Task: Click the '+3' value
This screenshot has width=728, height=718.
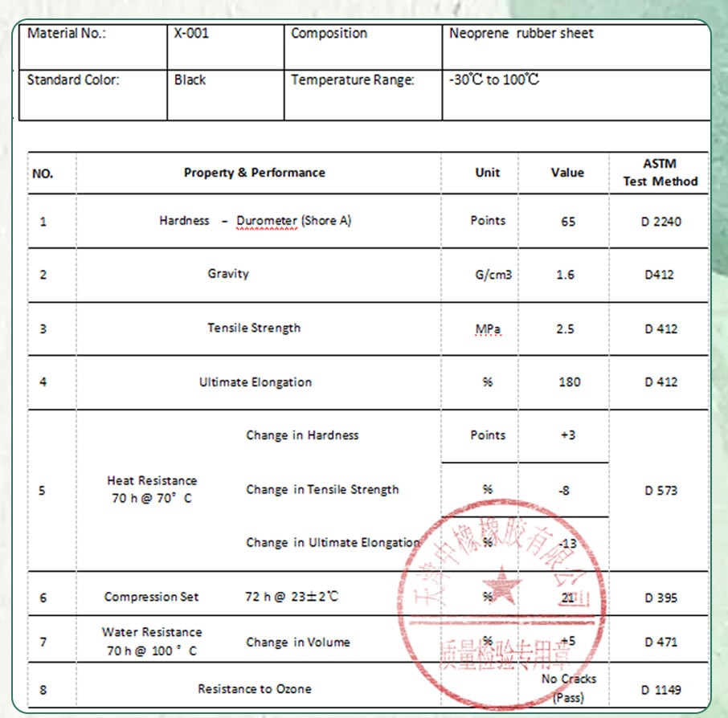Action: point(568,435)
